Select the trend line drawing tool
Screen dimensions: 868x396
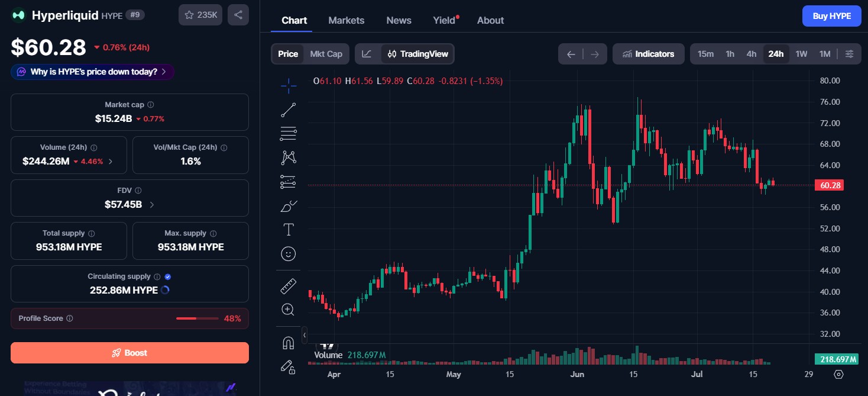coord(289,110)
